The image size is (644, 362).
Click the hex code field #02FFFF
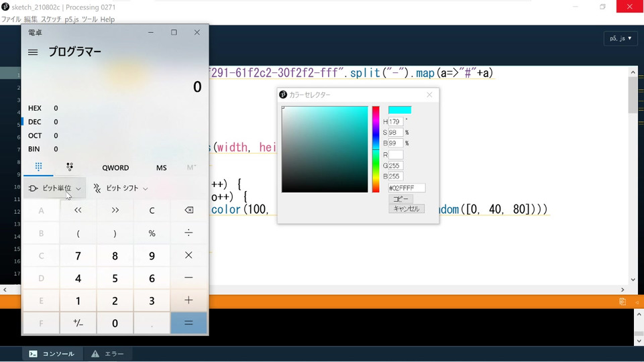[x=407, y=188]
